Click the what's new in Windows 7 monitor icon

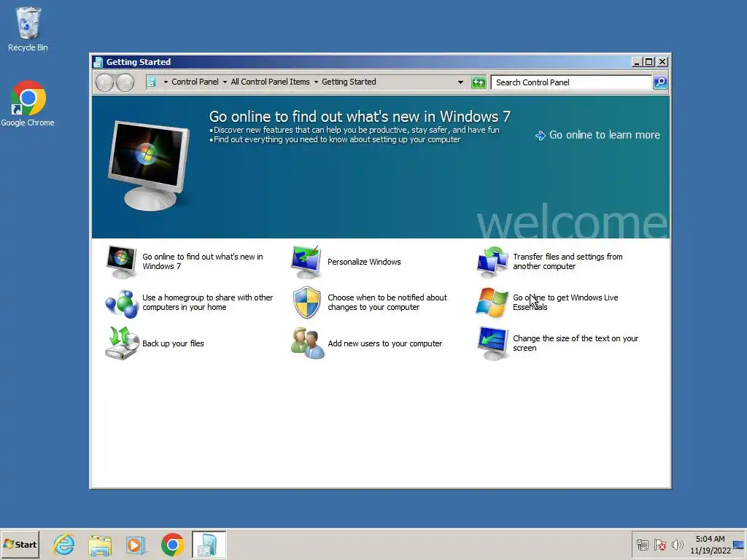pyautogui.click(x=121, y=262)
